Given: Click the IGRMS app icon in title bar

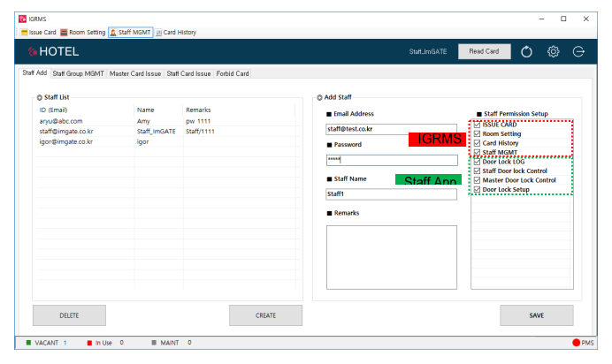Looking at the screenshot, I should (x=23, y=19).
